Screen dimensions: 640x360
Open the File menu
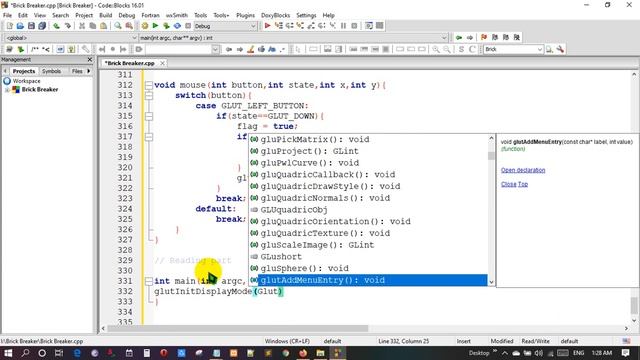pos(7,15)
